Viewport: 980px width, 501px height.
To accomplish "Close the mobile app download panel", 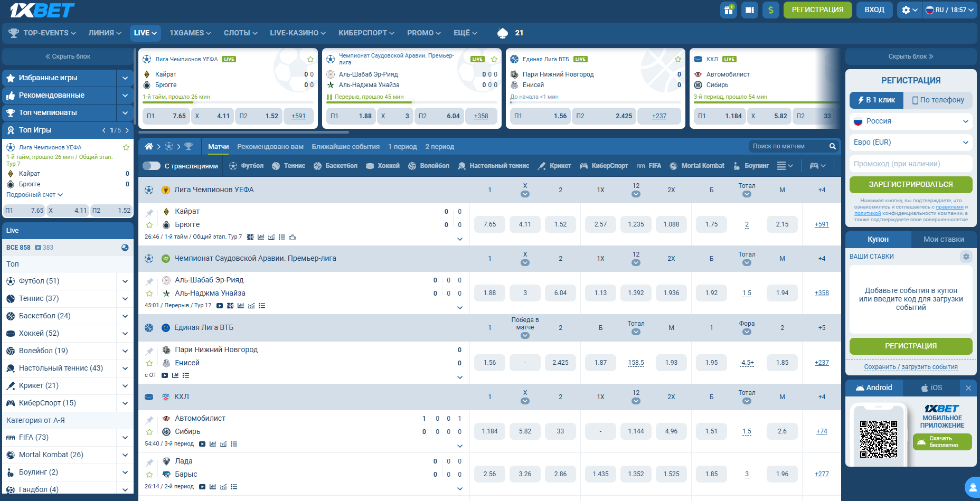I will tap(968, 388).
